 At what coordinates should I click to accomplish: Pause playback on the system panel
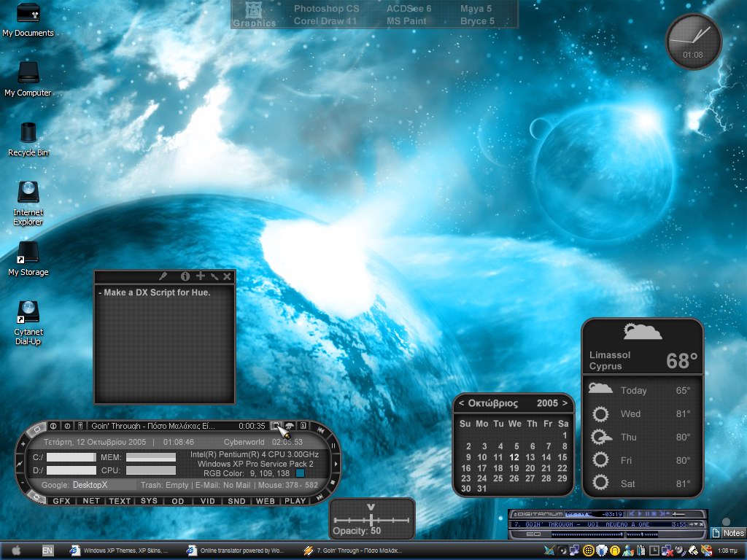click(333, 446)
